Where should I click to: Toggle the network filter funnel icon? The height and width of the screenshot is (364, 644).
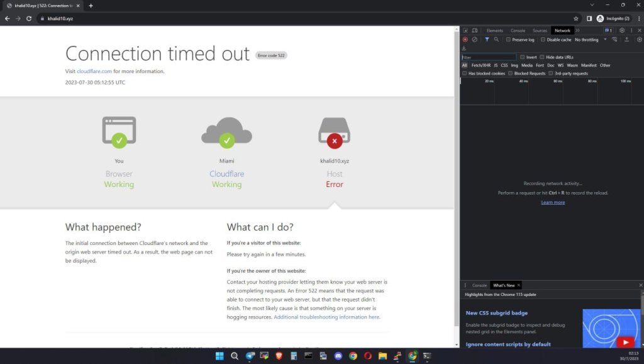pos(487,40)
